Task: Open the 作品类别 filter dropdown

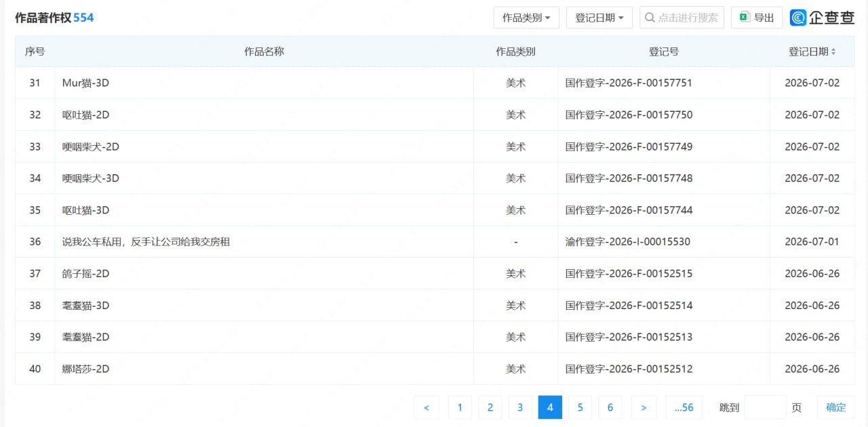Action: click(526, 18)
